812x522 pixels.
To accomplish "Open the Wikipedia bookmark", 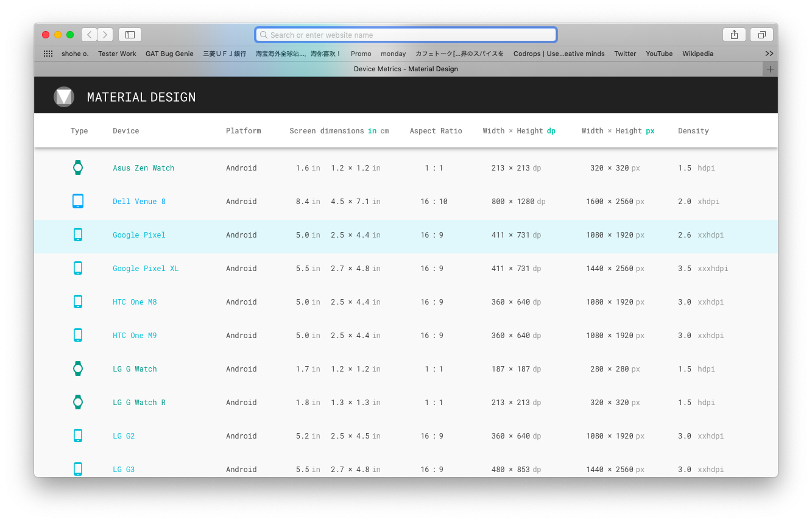I will point(697,54).
